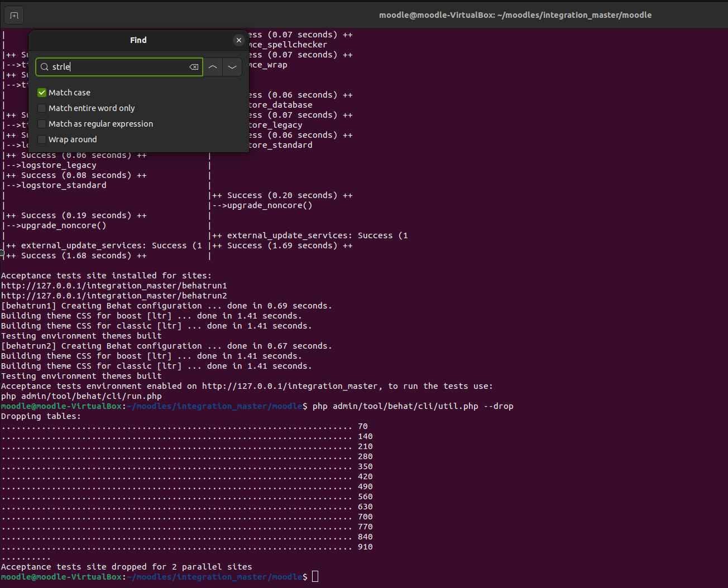Click the dropped tables count 490
The image size is (728, 588).
(365, 486)
